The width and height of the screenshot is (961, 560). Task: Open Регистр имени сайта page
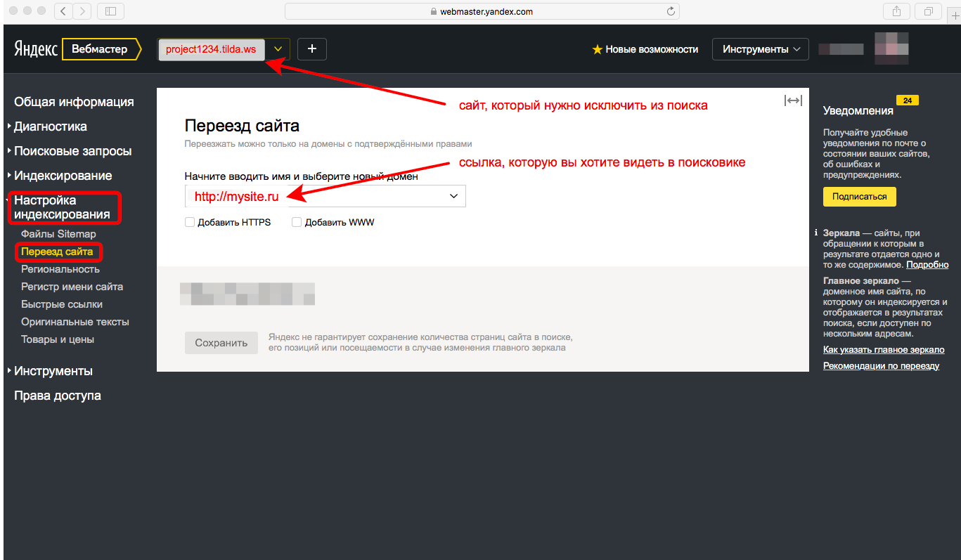72,287
